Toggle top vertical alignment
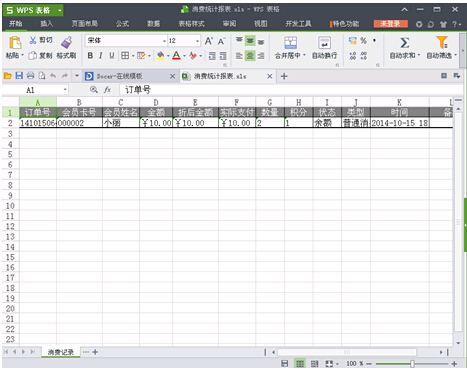The image size is (467, 372). coord(239,41)
